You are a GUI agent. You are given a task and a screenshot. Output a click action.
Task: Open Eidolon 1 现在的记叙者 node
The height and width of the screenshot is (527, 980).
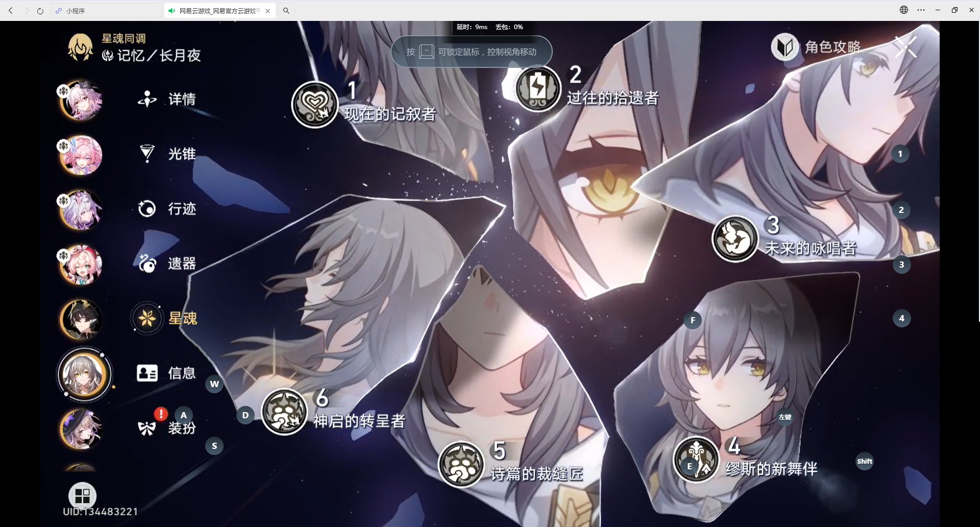(x=315, y=105)
